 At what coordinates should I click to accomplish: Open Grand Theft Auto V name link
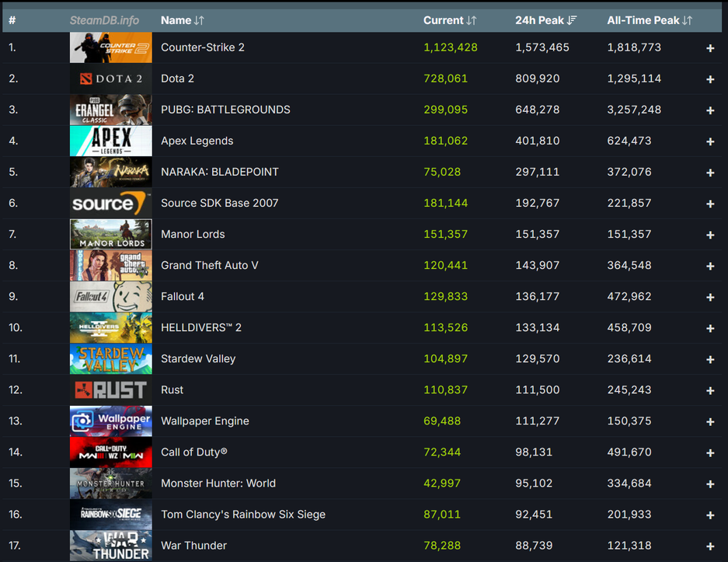[x=210, y=265]
